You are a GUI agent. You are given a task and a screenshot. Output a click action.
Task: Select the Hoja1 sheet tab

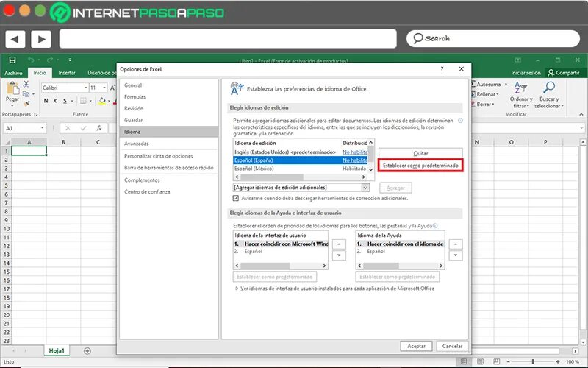click(x=57, y=351)
